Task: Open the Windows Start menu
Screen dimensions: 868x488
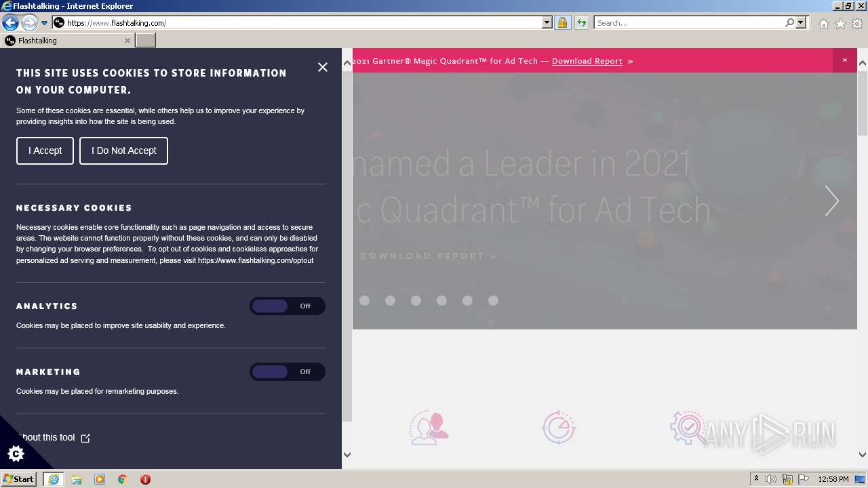Action: tap(19, 479)
